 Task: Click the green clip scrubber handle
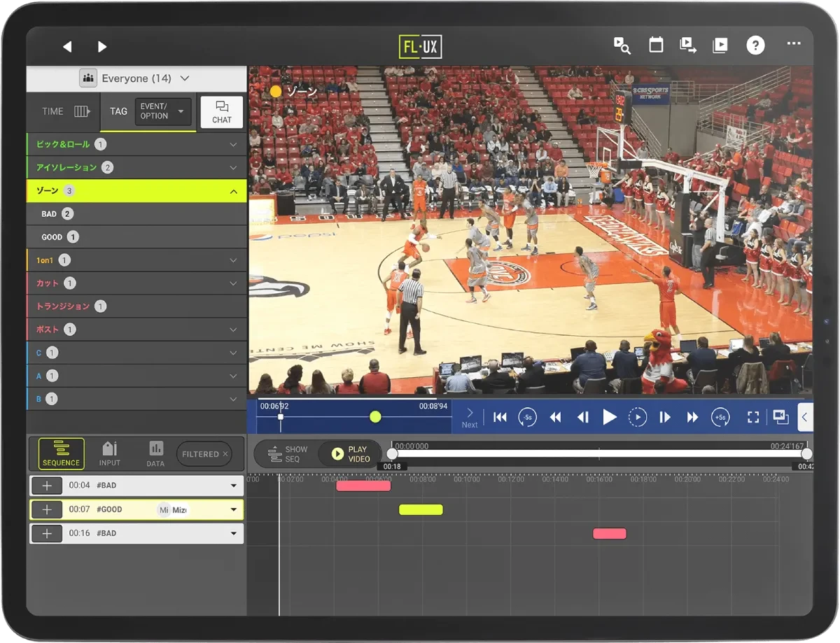pyautogui.click(x=375, y=417)
